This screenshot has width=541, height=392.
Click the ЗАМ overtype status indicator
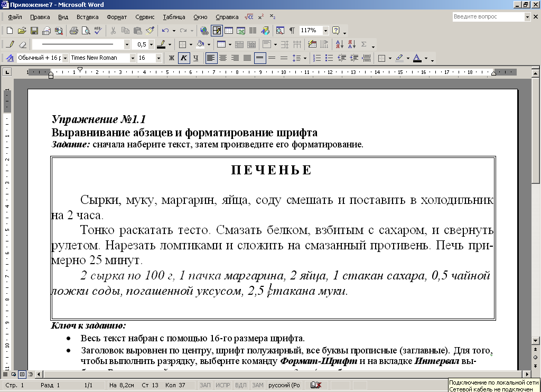[257, 385]
